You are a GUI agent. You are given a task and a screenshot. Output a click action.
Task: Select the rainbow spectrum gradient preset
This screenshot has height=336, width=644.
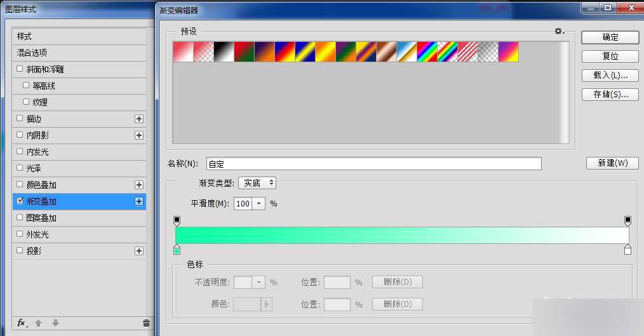pos(427,52)
